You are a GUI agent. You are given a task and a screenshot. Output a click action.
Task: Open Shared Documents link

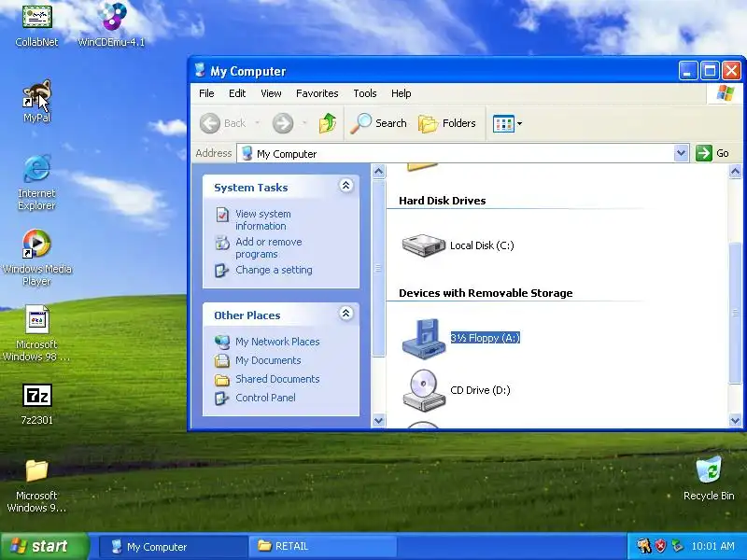click(x=277, y=379)
